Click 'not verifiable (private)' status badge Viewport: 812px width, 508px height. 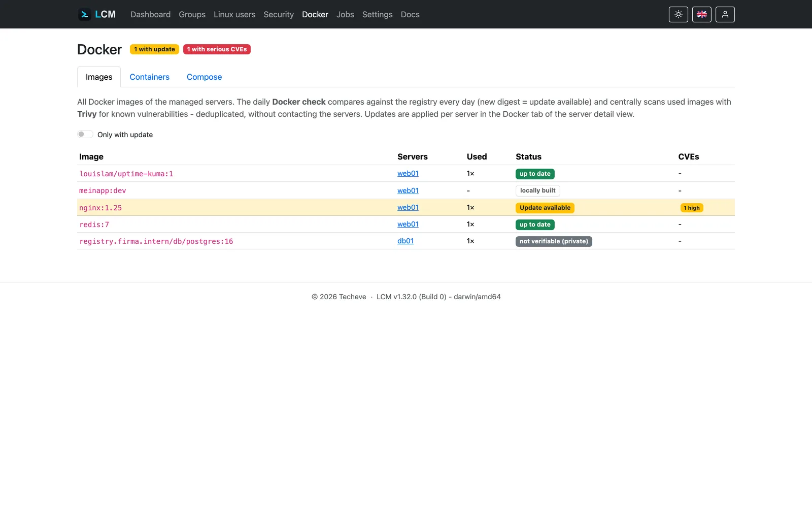point(554,241)
